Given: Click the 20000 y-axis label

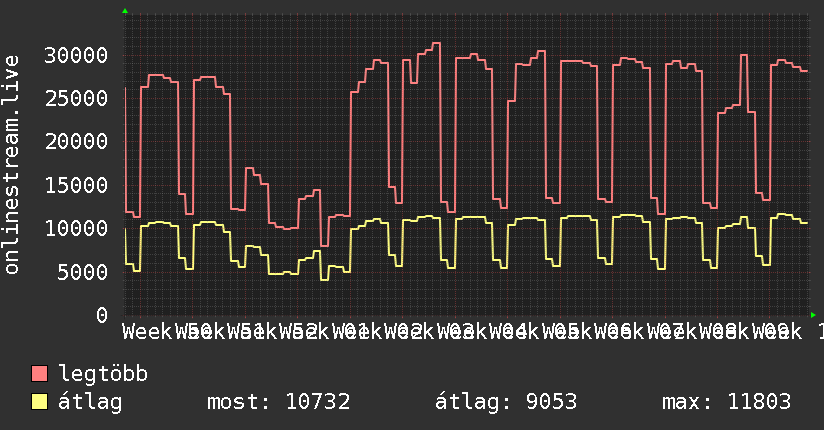Looking at the screenshot, I should (x=76, y=141).
